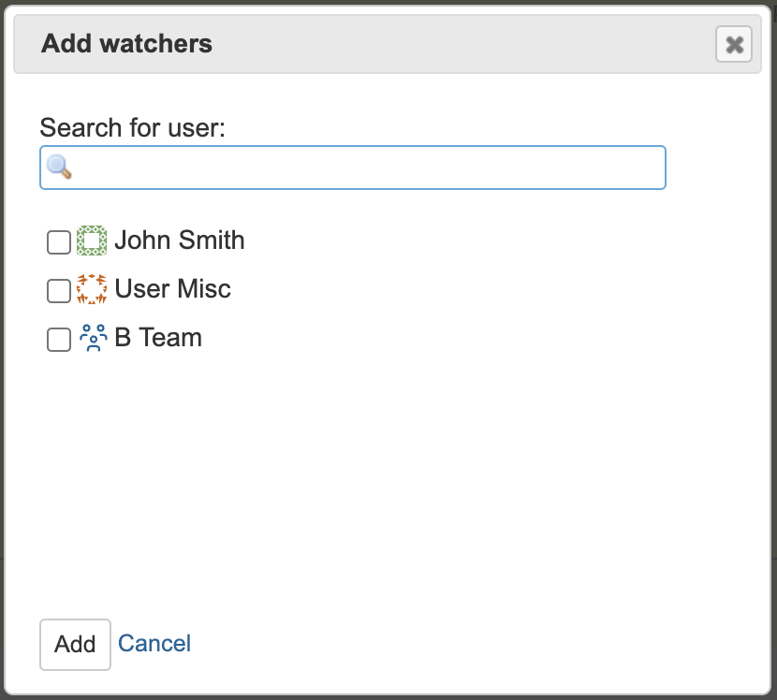Click User Misc's orange avatar icon
The width and height of the screenshot is (777, 700).
[x=92, y=289]
